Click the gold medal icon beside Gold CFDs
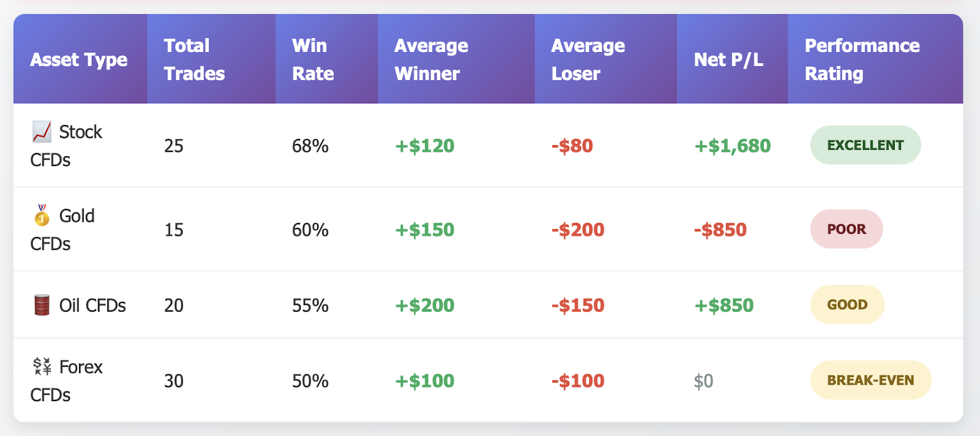 [x=42, y=216]
